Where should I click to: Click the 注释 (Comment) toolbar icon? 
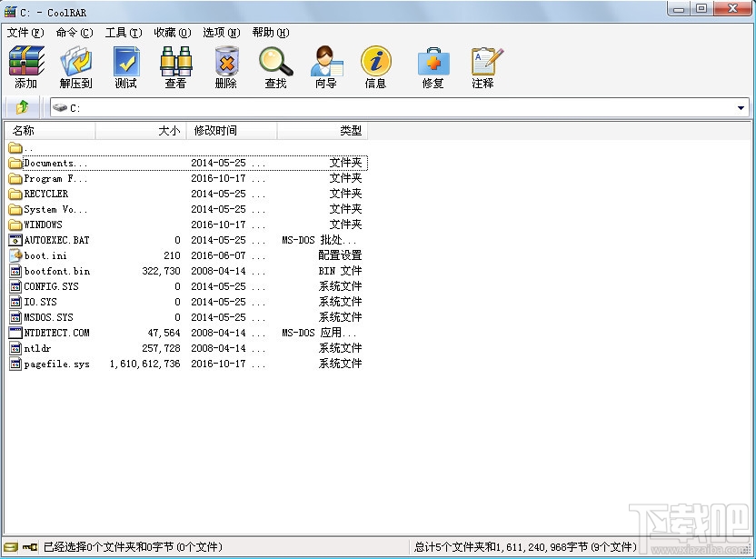pyautogui.click(x=487, y=61)
